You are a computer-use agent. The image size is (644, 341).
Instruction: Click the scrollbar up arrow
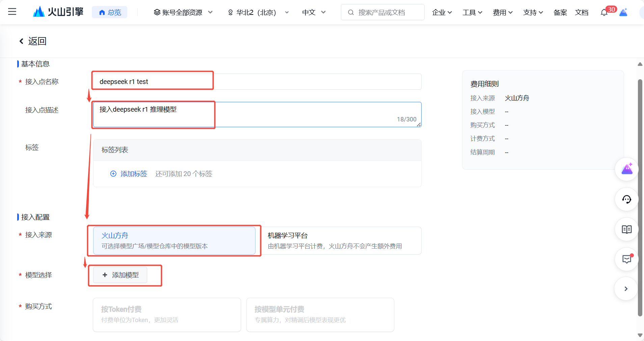[640, 64]
